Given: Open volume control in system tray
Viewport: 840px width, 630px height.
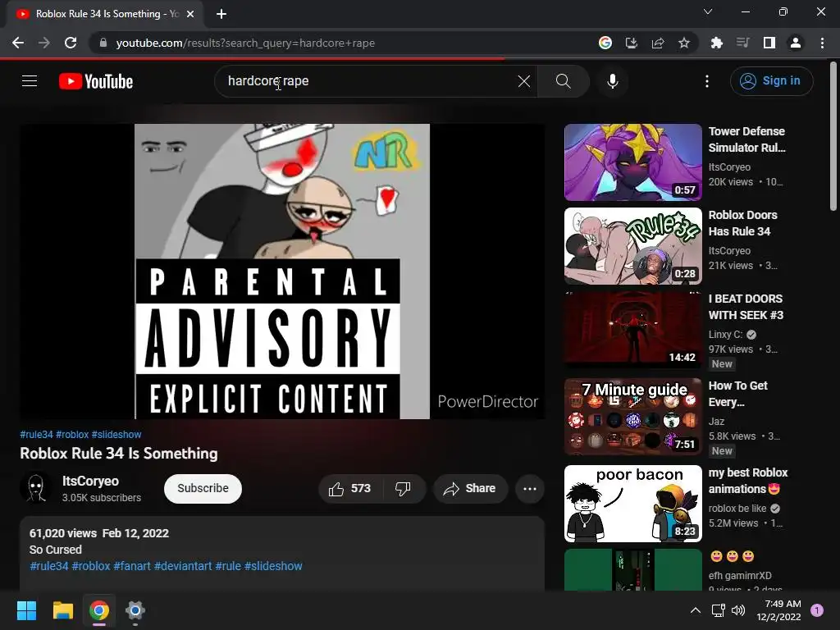Looking at the screenshot, I should pyautogui.click(x=738, y=610).
